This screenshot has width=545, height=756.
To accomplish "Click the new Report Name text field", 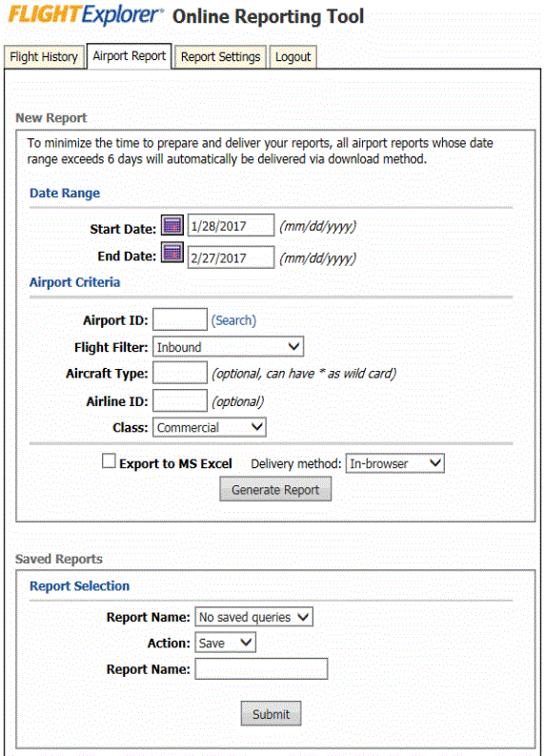I will coord(261,668).
